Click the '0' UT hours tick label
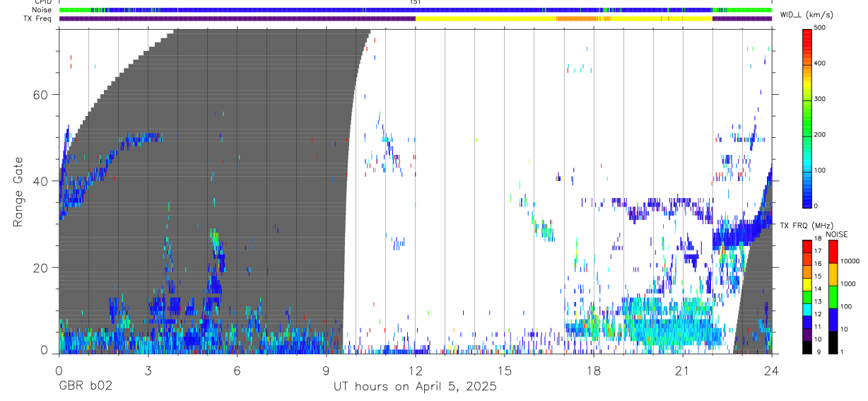The height and width of the screenshot is (401, 868). pyautogui.click(x=59, y=370)
